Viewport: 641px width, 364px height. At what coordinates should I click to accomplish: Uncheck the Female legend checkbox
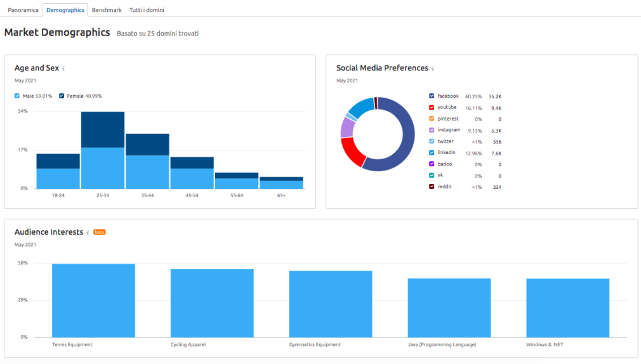62,96
